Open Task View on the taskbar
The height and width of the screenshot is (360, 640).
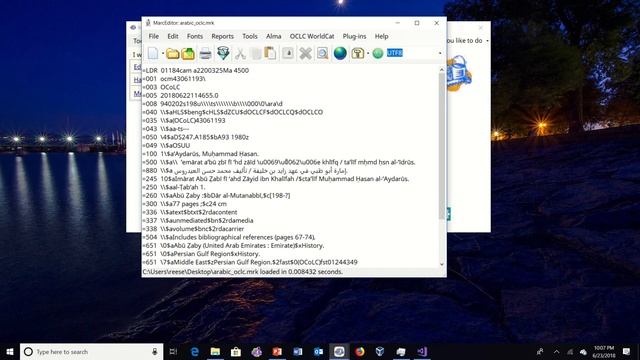click(173, 351)
